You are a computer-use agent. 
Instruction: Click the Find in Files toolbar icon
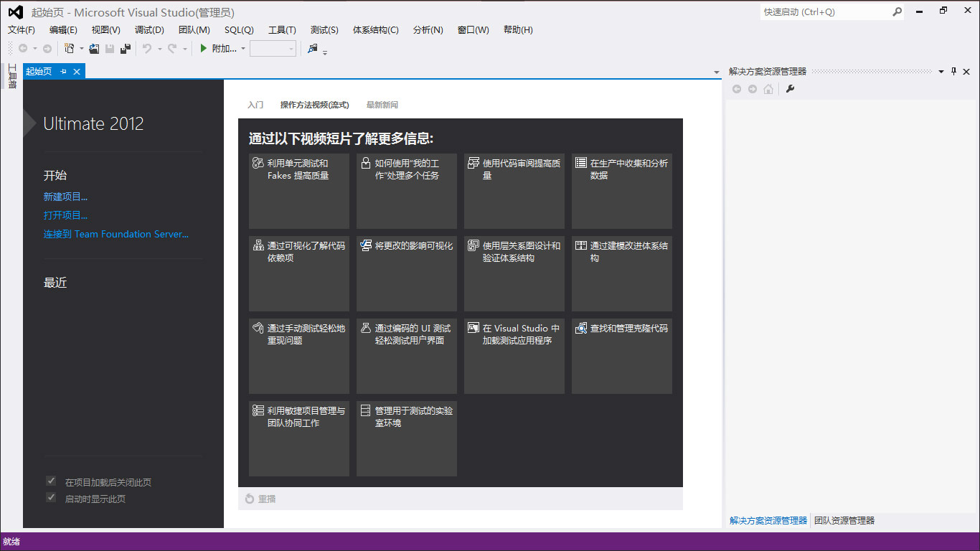click(x=313, y=49)
